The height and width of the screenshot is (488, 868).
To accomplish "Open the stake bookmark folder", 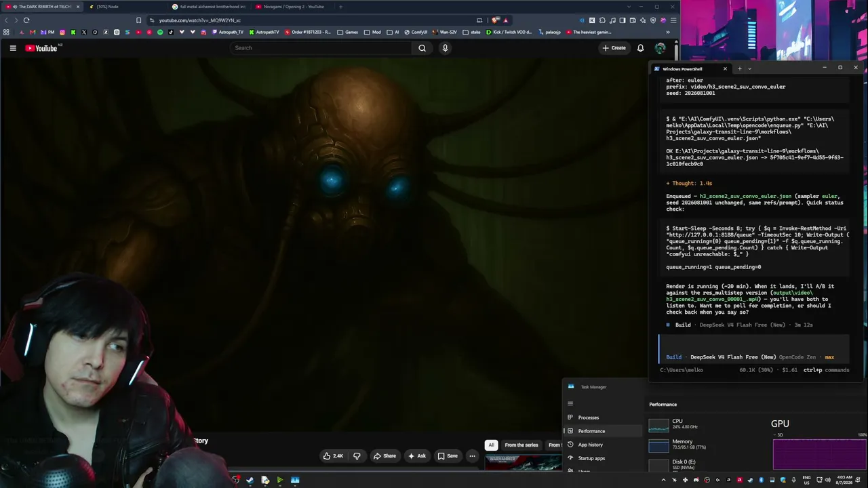I will coord(472,32).
